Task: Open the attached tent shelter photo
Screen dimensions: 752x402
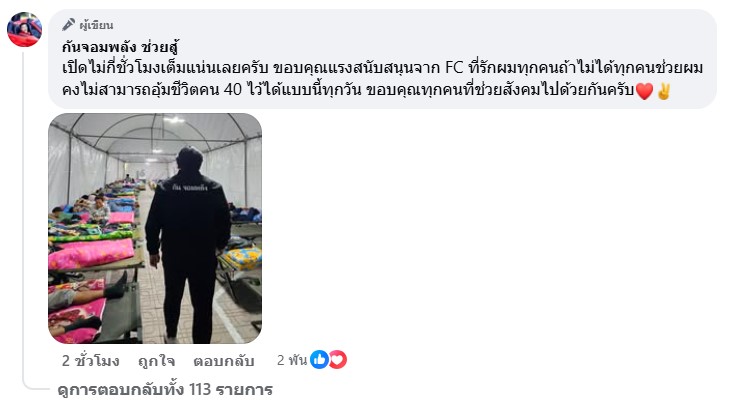Action: tap(155, 228)
